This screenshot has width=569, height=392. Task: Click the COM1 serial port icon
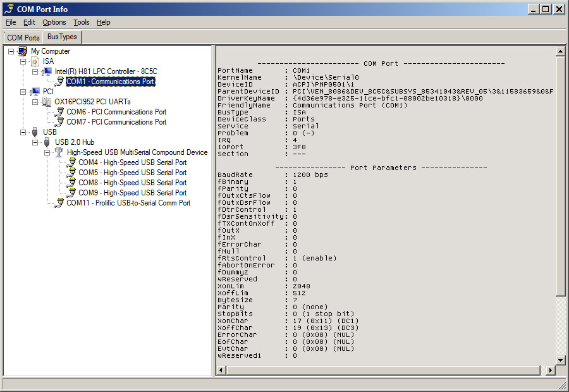(59, 82)
